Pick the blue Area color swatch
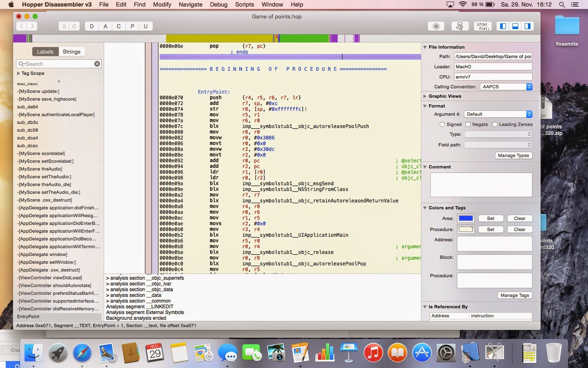This screenshot has width=588, height=368. pos(465,218)
